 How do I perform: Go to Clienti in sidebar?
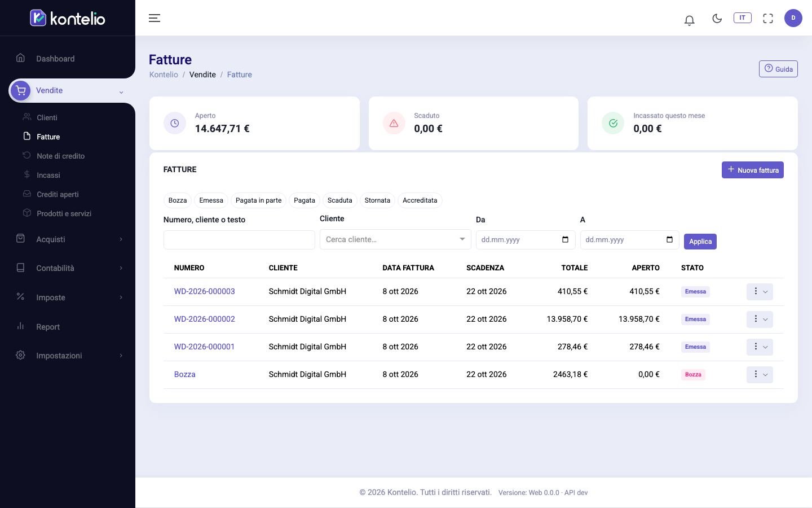tap(47, 117)
